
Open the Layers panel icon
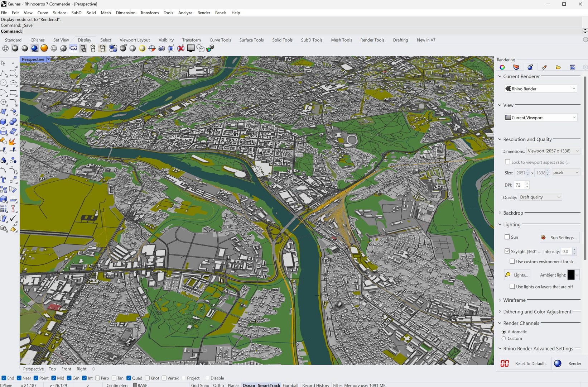[516, 67]
